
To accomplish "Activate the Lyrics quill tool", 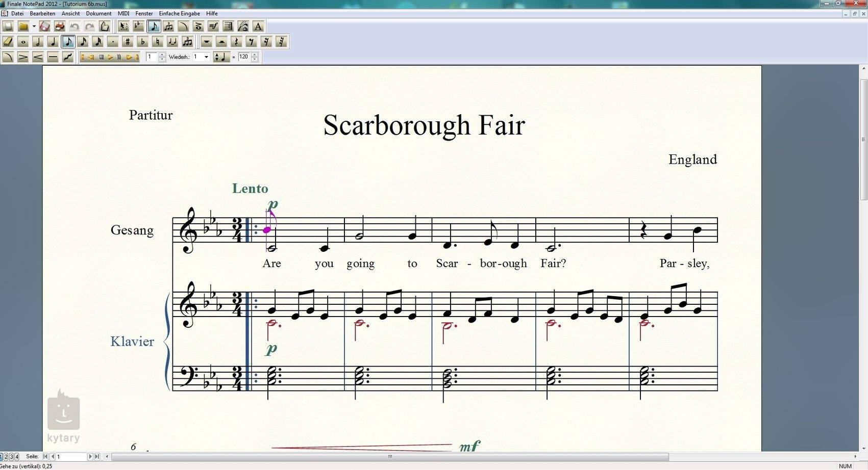I will click(x=243, y=27).
